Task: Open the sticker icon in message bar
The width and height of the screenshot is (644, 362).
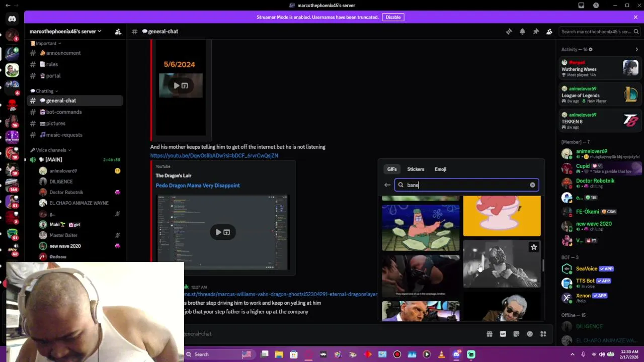Action: [x=516, y=334]
